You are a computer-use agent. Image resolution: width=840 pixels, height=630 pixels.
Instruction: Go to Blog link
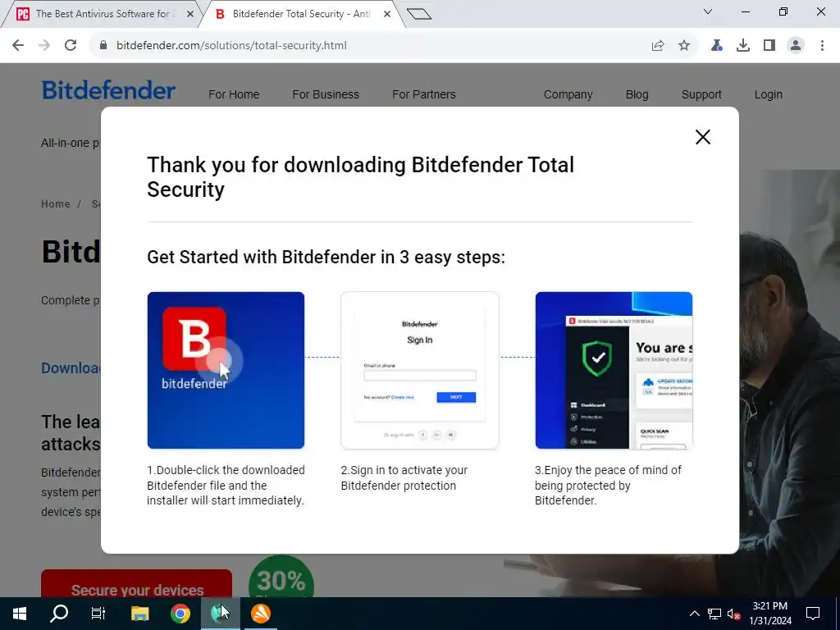pos(637,94)
